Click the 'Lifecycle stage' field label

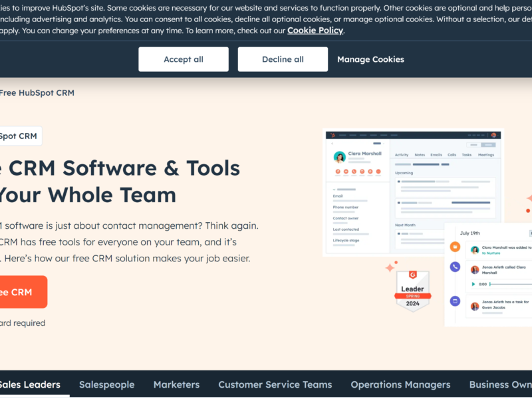coord(346,240)
